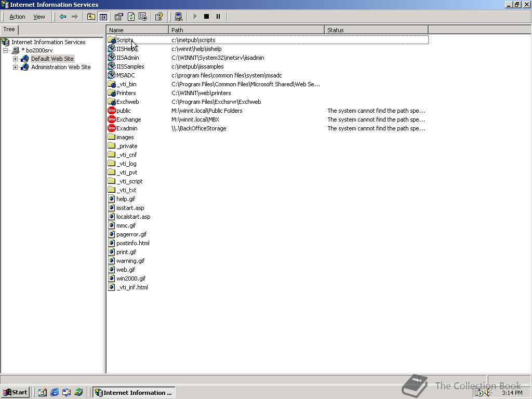Image resolution: width=532 pixels, height=399 pixels.
Task: Select the Scripts virtual directory icon
Action: 112,40
